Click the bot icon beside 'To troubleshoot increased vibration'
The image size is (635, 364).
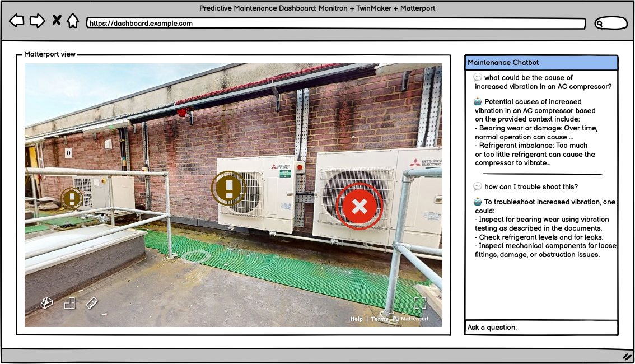[478, 201]
